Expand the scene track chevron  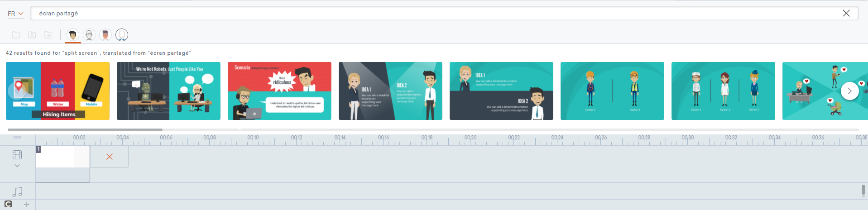point(17,166)
